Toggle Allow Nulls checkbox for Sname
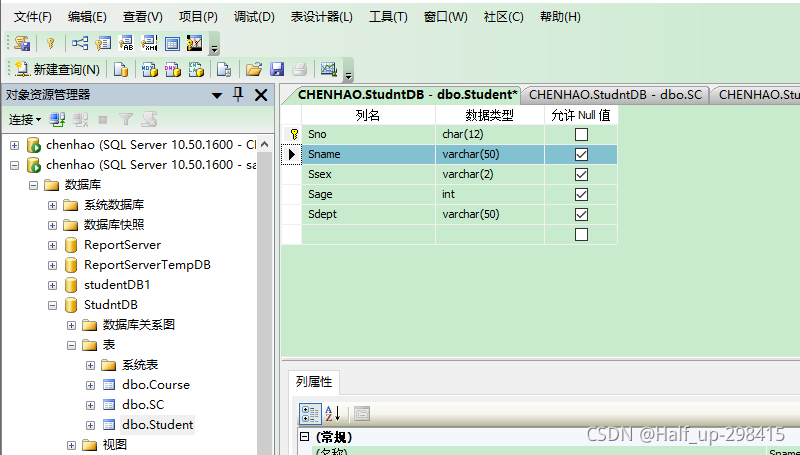 pyautogui.click(x=581, y=154)
